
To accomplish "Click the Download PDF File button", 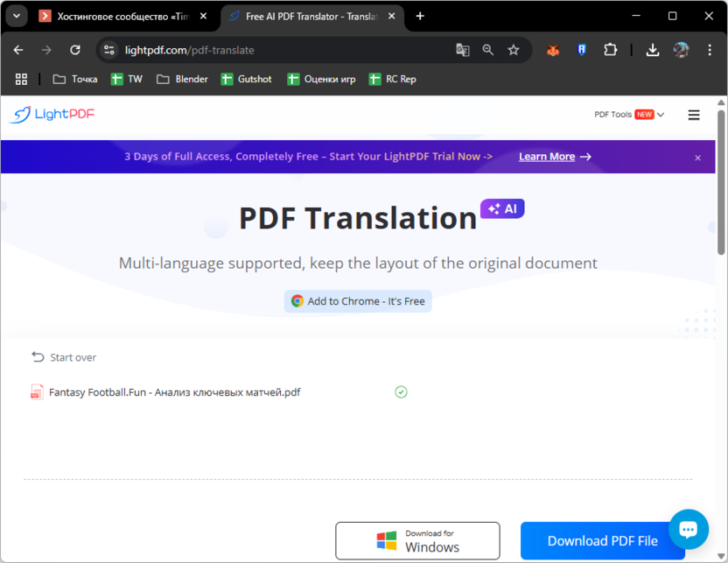I will click(x=602, y=540).
